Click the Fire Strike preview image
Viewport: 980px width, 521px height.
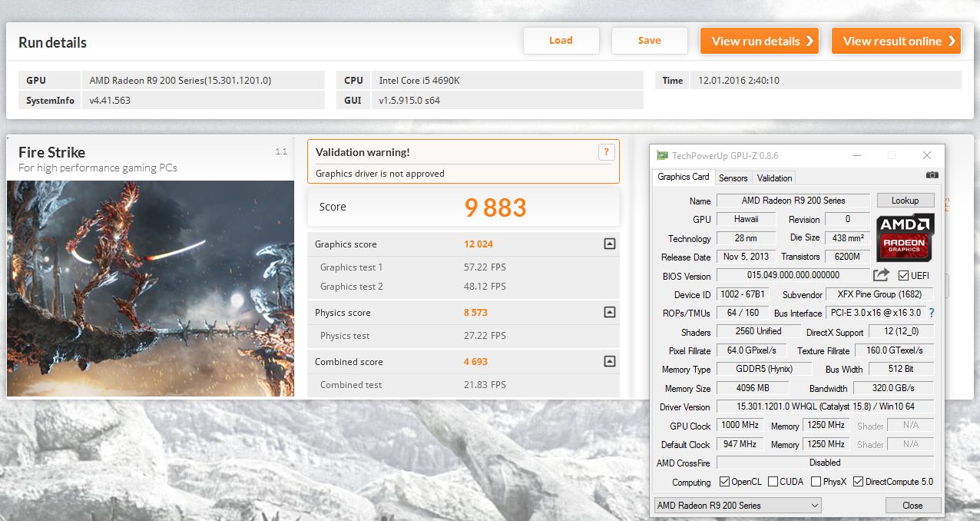click(151, 288)
